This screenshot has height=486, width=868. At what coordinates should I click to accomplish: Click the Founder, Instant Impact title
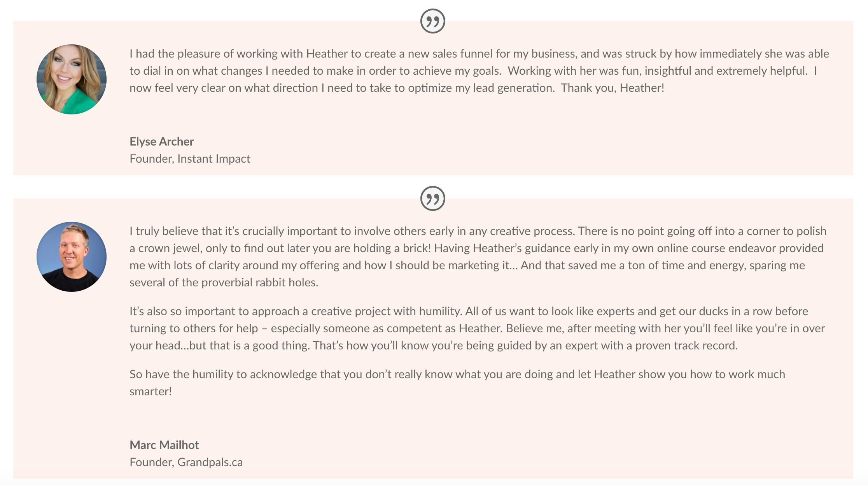190,159
